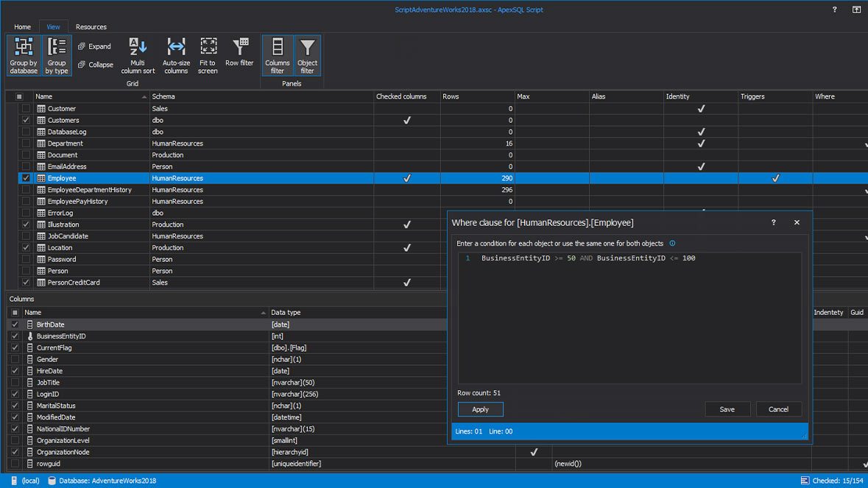Screen dimensions: 868x488
Task: Check the Gender column checkbox
Action: click(x=13, y=358)
